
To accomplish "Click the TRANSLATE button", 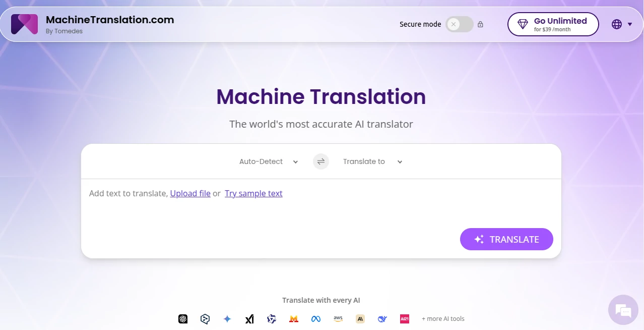I will [x=506, y=239].
